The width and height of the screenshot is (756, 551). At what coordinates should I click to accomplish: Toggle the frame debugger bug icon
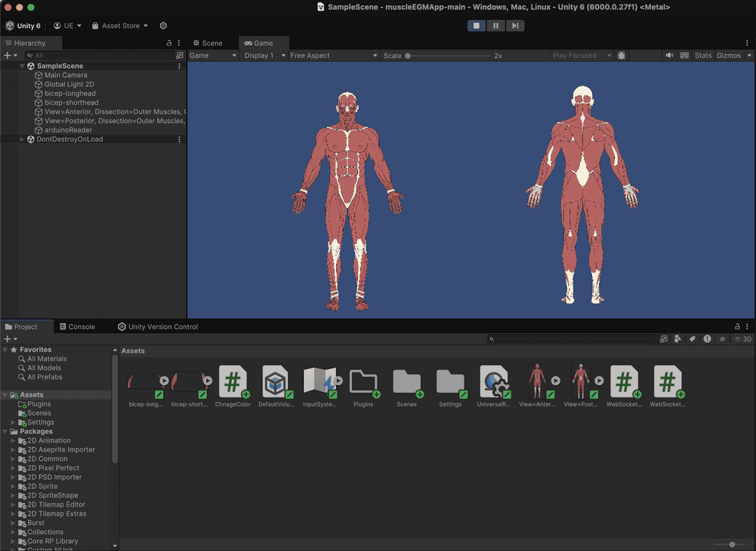point(622,55)
